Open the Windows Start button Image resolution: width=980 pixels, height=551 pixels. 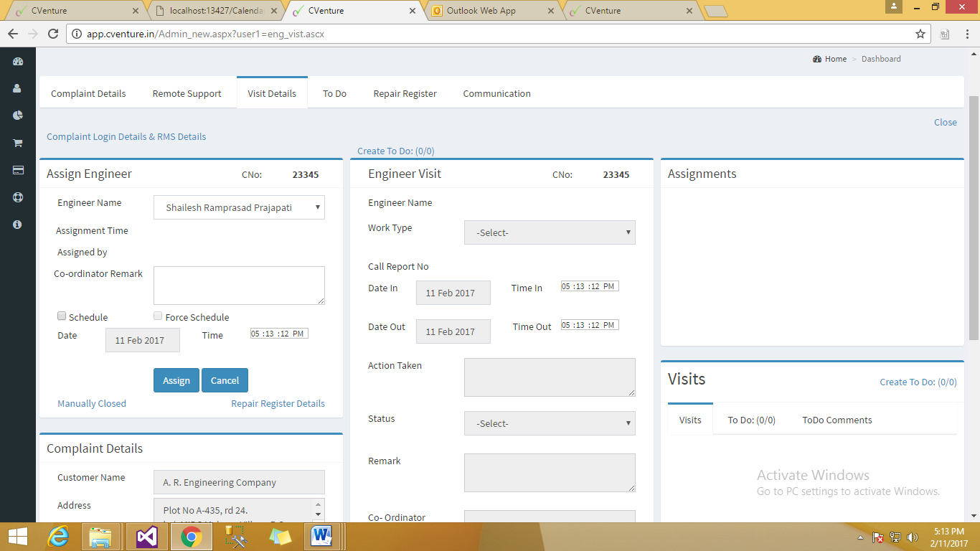point(17,537)
